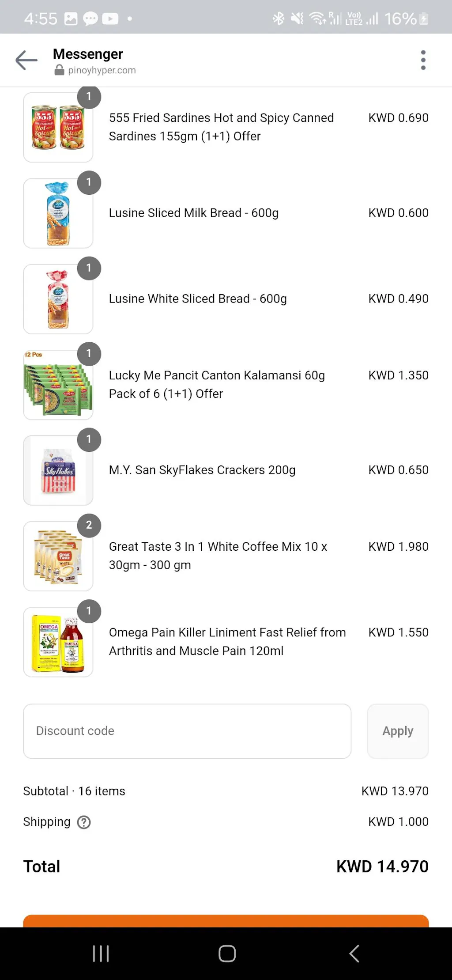452x980 pixels.
Task: Tap the quantity badge on Great Taste coffee
Action: click(89, 525)
